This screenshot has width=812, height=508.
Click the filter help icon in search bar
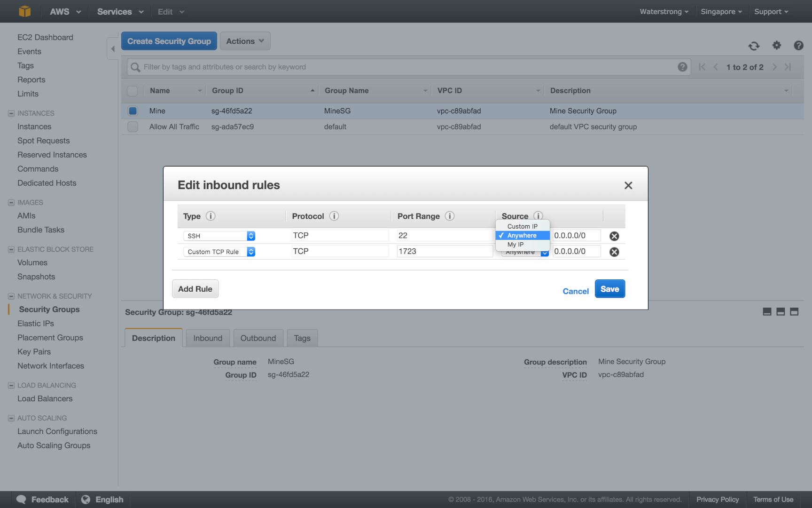pyautogui.click(x=682, y=67)
